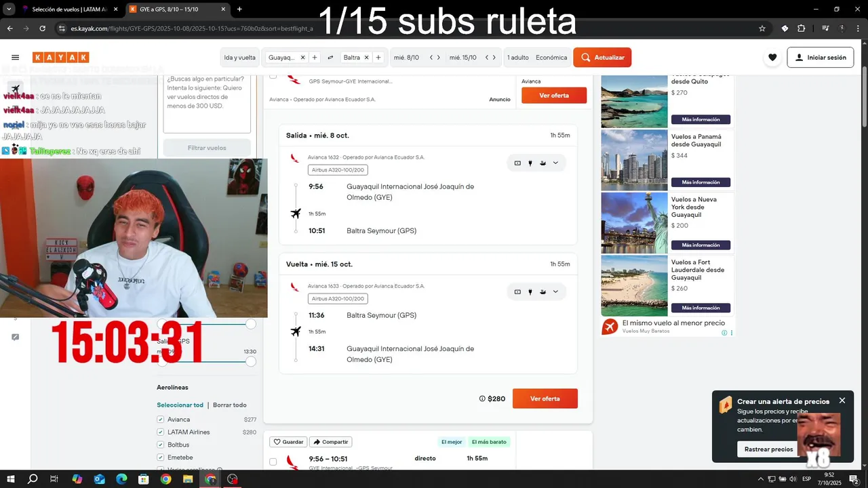Click Borrar todo in Aerolíneas filter
868x488 pixels.
click(x=230, y=405)
